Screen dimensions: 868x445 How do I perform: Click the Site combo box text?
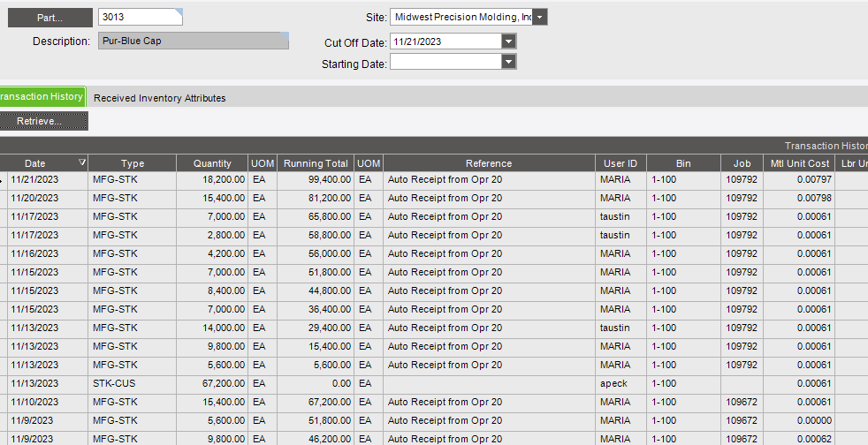coord(461,17)
